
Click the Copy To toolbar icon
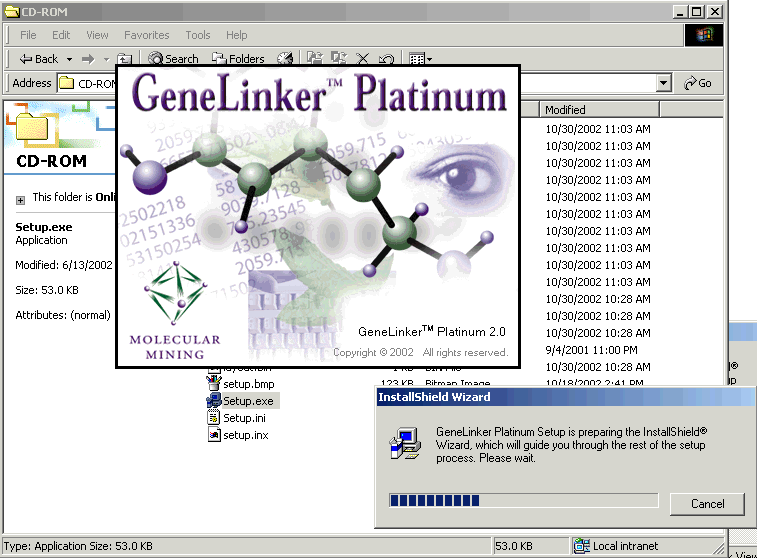(338, 59)
